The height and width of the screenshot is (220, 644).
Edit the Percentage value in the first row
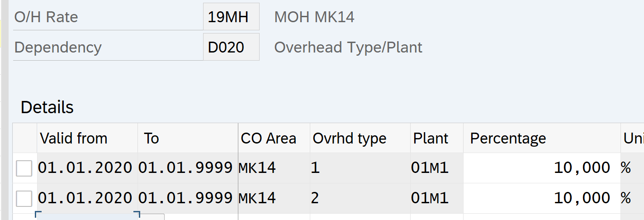point(541,168)
